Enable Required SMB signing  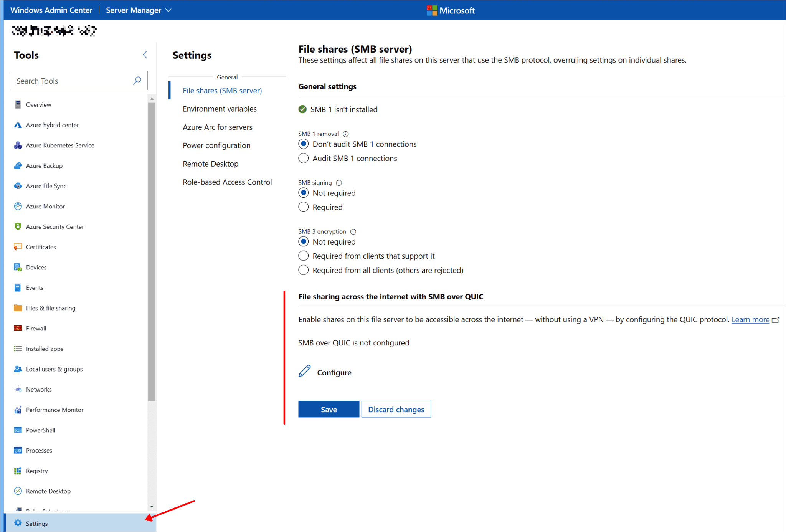pos(304,207)
